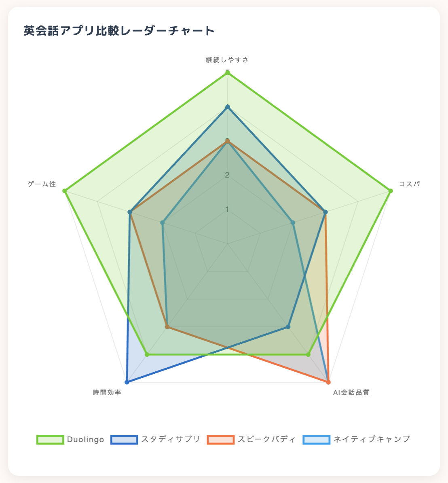Select Duolingo's green point on ゲーム性 axis

(65, 191)
